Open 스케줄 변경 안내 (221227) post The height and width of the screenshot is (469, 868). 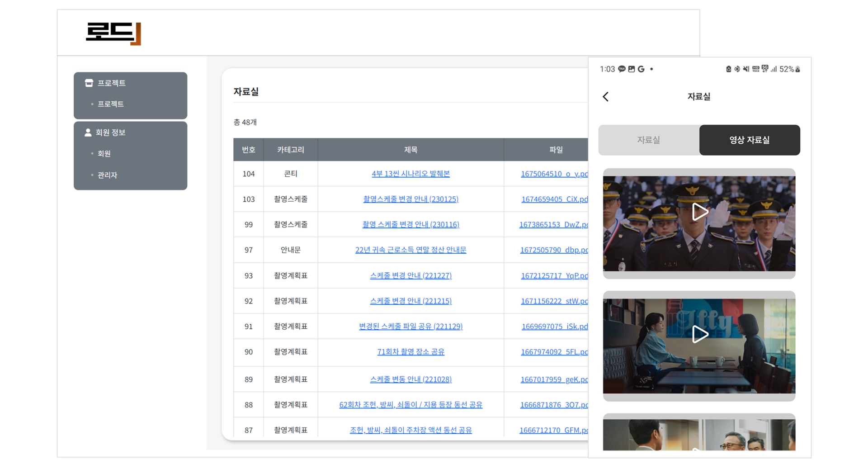click(410, 275)
